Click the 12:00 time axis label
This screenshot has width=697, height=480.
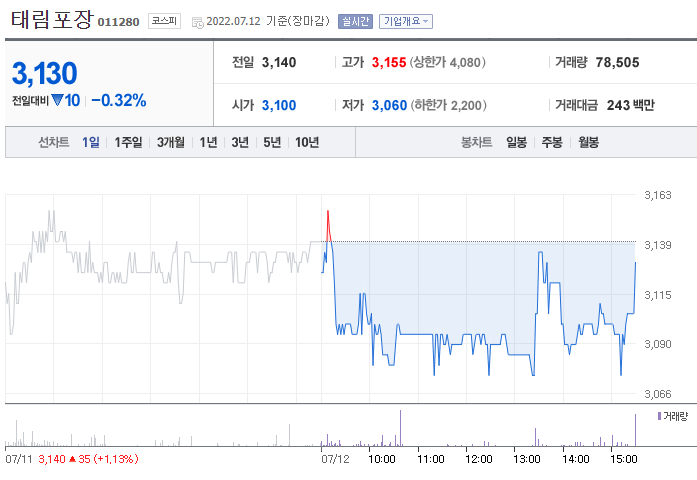479,459
